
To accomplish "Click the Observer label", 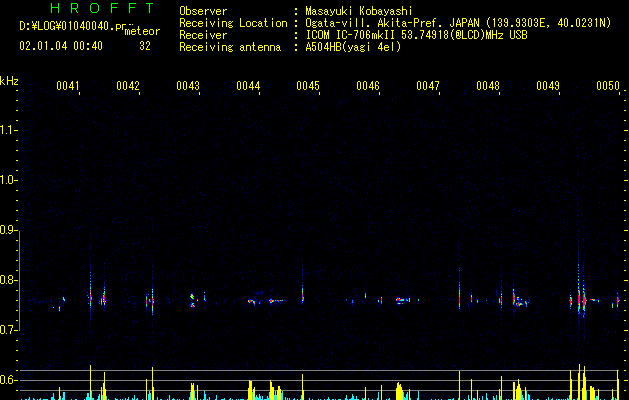I will (203, 11).
